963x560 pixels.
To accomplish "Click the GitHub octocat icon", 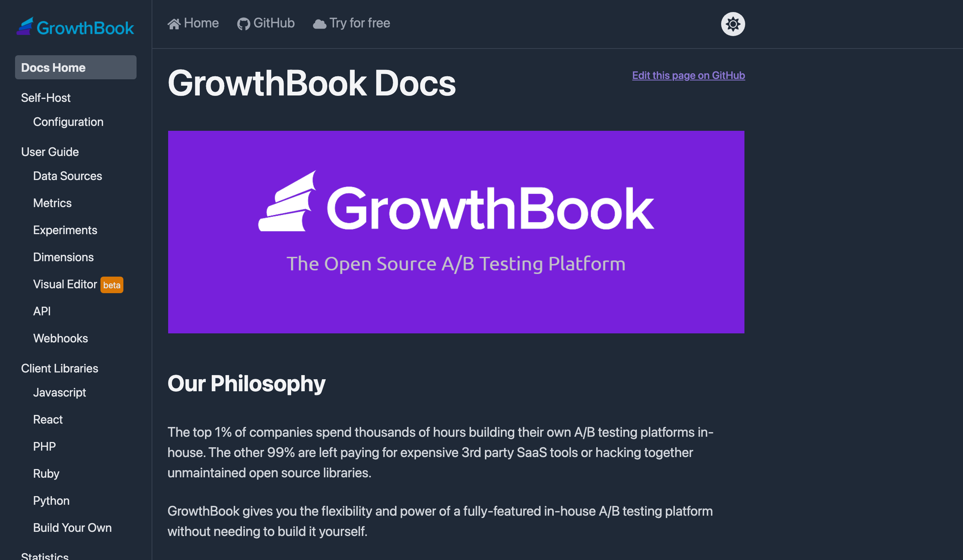I will pyautogui.click(x=243, y=24).
